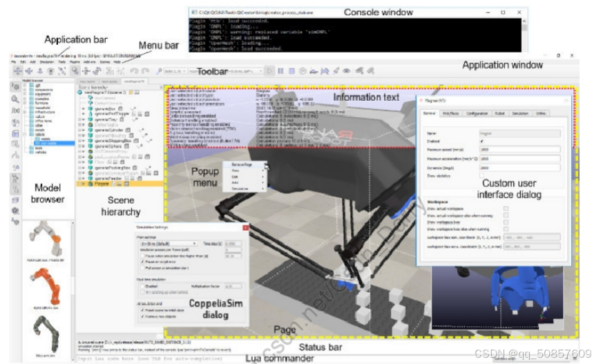The image size is (594, 364).
Task: Click the Lua commander input field
Action: [284, 358]
